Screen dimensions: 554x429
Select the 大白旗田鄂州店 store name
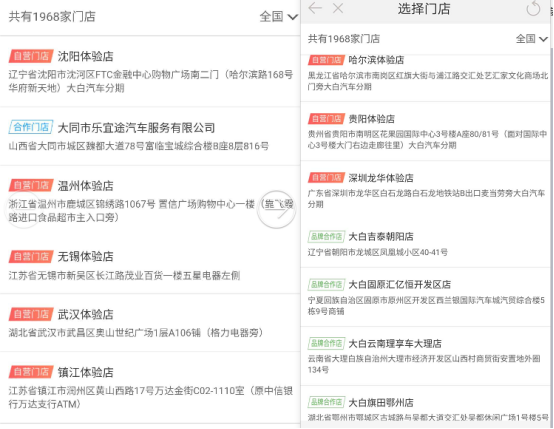[381, 402]
